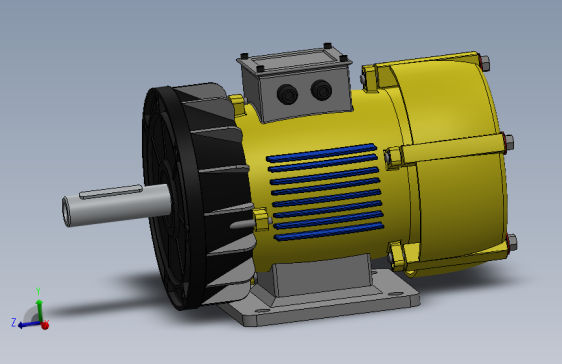The image size is (562, 364).
Task: Click the red X axis ball on triad
Action: pos(45,325)
